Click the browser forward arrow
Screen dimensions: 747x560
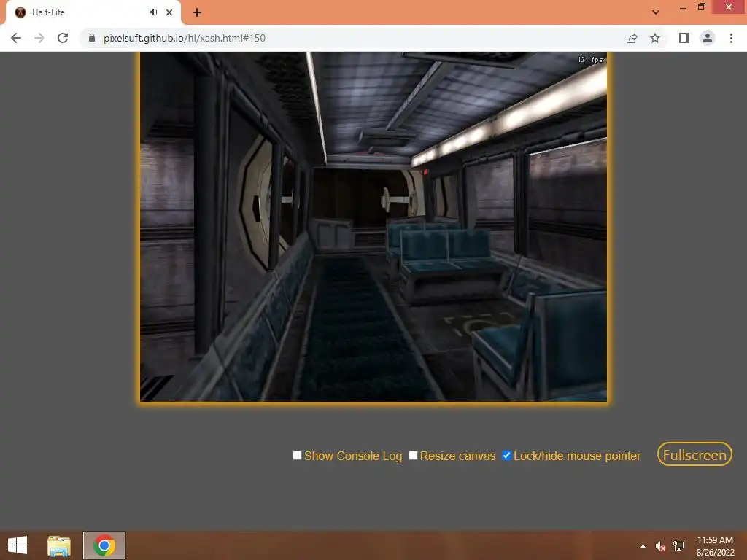click(39, 38)
